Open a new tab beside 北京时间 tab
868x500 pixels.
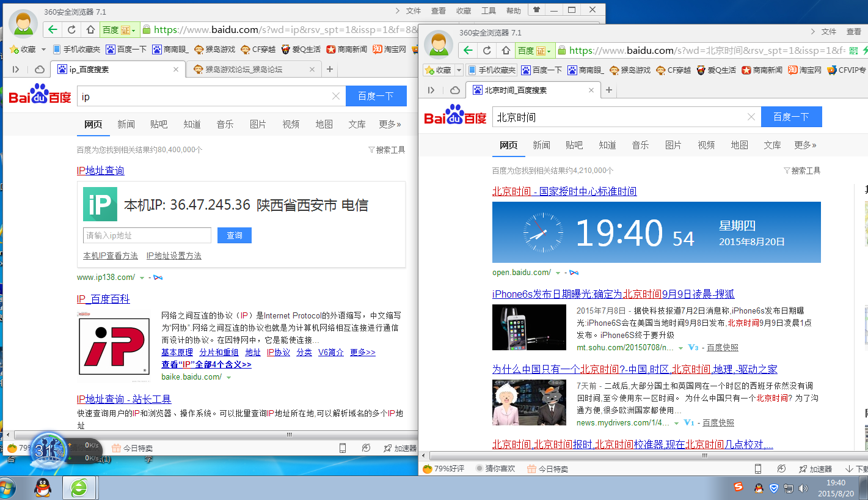click(608, 90)
